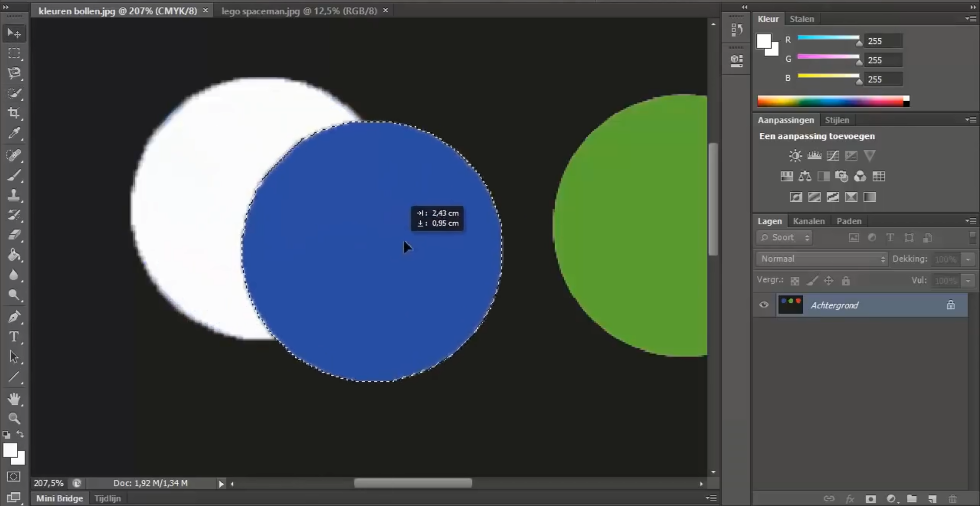Toggle lock transparent pixels
This screenshot has height=506, width=980.
[795, 281]
